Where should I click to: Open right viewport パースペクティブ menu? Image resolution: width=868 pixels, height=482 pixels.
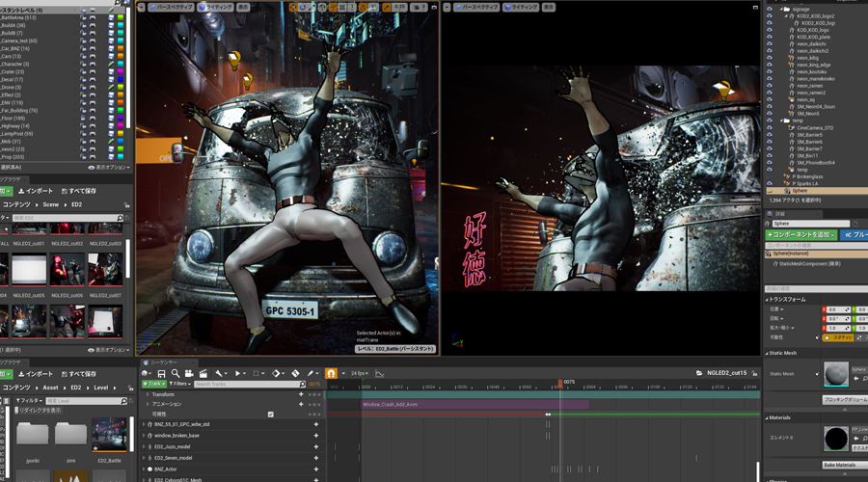coord(476,7)
